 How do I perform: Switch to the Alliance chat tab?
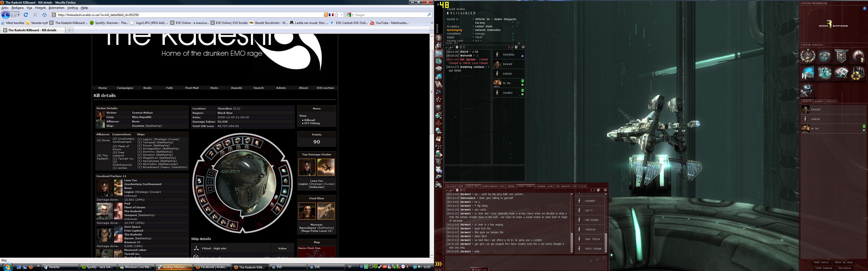(x=450, y=186)
